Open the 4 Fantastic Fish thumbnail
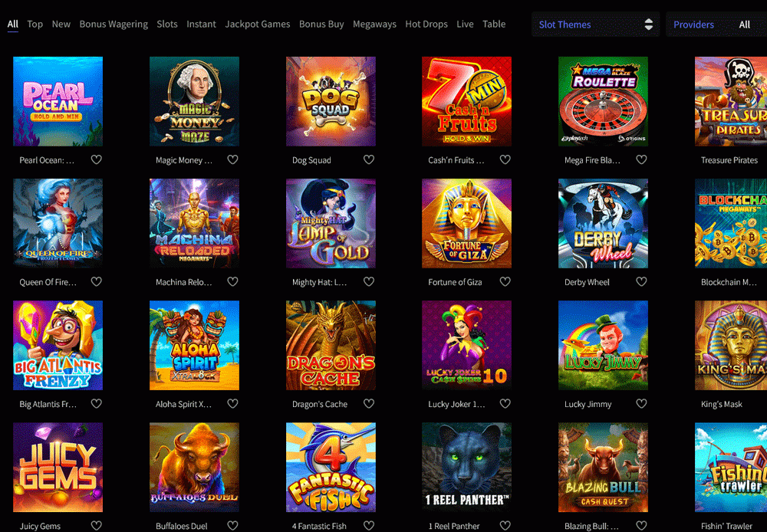The height and width of the screenshot is (532, 767). pyautogui.click(x=331, y=468)
